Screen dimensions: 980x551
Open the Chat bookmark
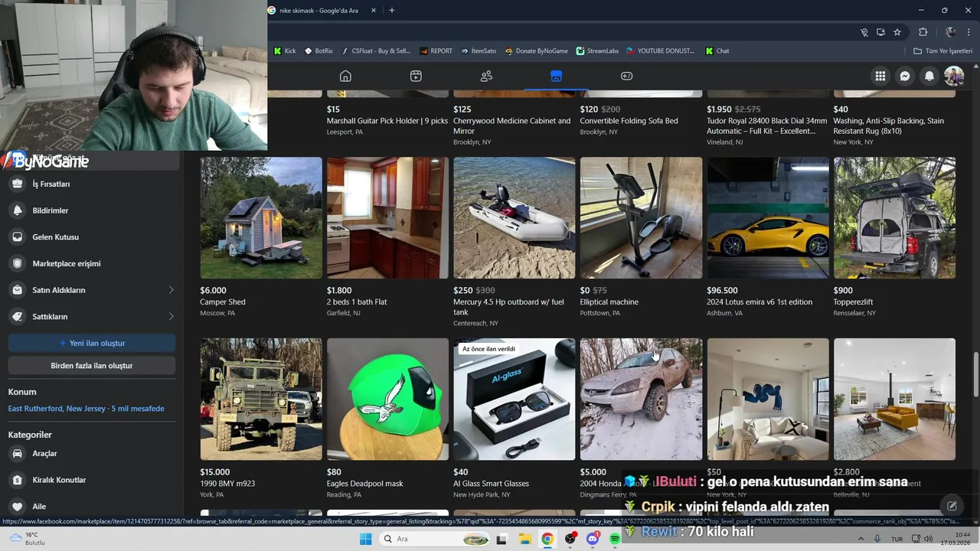pos(717,51)
